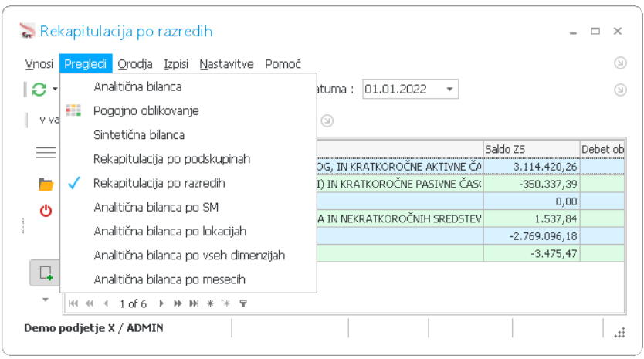Expand the arrow below the new record button
The image size is (644, 359).
tap(46, 300)
